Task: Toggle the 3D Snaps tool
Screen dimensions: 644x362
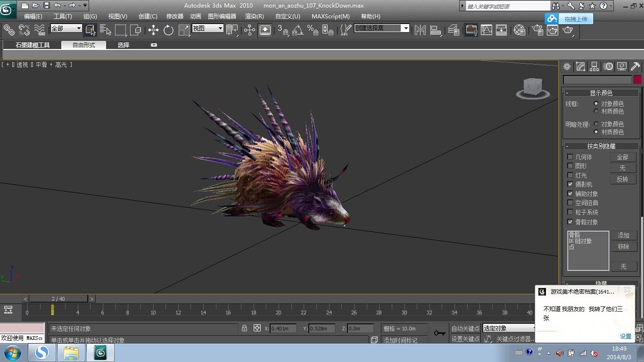Action: tap(283, 30)
